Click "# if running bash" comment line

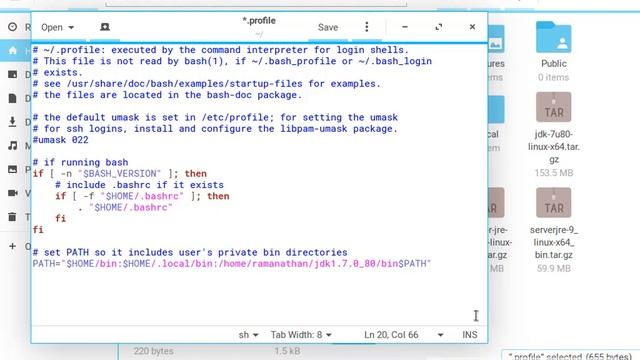coord(80,162)
